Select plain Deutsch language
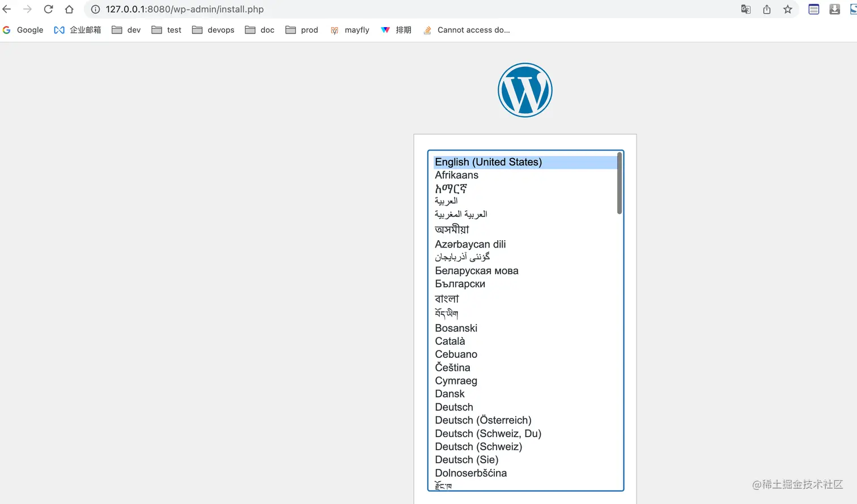 [525, 407]
